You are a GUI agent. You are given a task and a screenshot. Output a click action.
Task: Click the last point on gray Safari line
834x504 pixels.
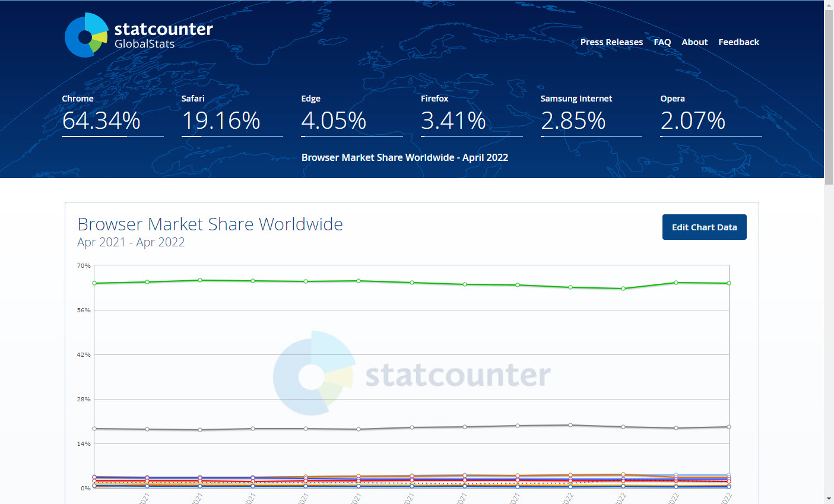click(729, 427)
